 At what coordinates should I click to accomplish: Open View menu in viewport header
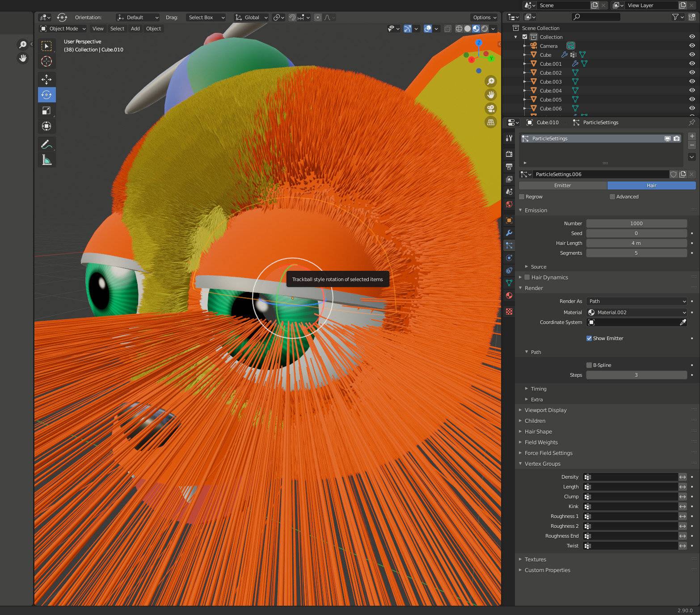tap(98, 29)
